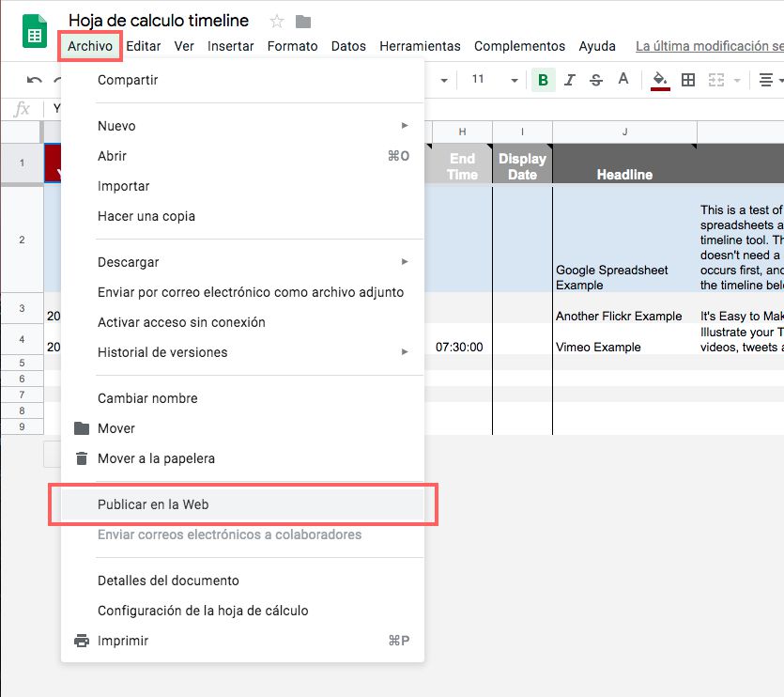Image resolution: width=784 pixels, height=697 pixels.
Task: Open the Editar menu
Action: 143,46
